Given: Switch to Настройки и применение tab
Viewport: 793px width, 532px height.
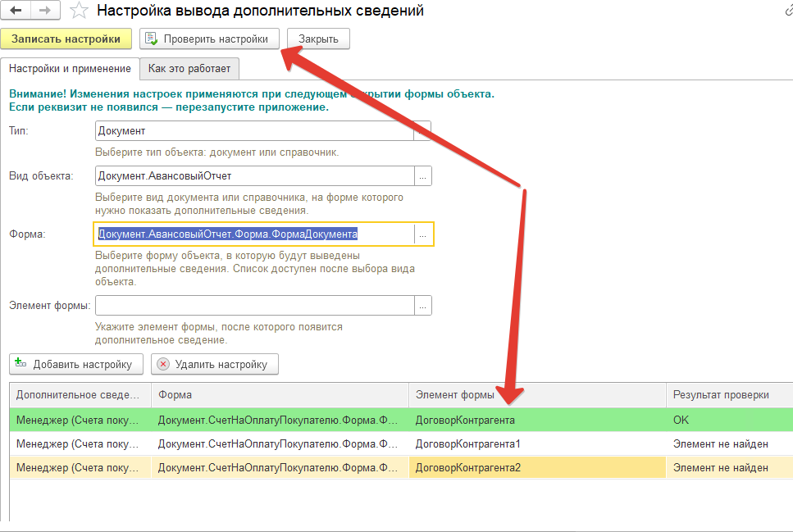Looking at the screenshot, I should point(70,69).
